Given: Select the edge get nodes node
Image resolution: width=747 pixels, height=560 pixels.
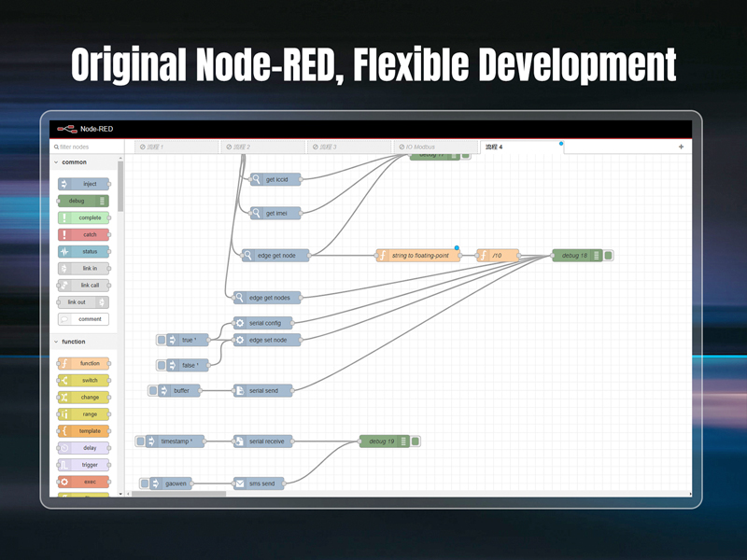Looking at the screenshot, I should (x=267, y=298).
